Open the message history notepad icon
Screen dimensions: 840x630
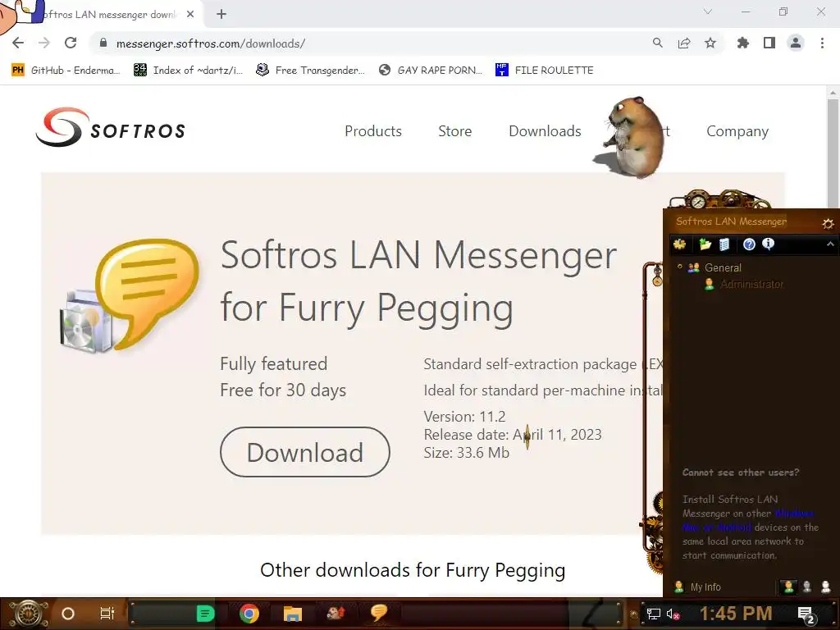click(x=724, y=244)
